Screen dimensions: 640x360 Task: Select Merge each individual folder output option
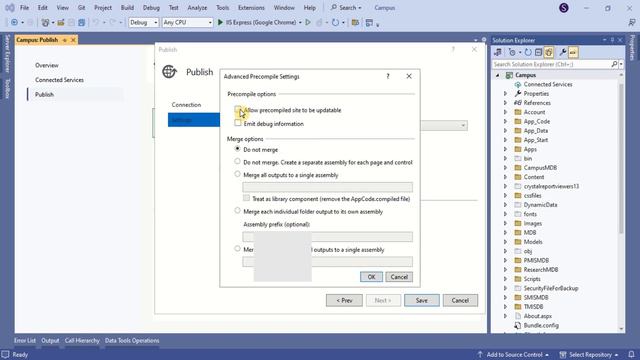pos(237,211)
